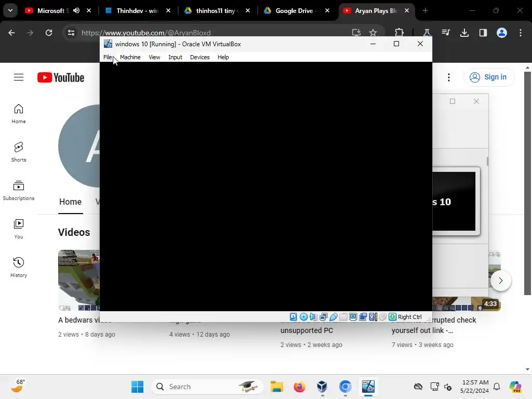Switch to the Google Drive tab
The height and width of the screenshot is (399, 532).
296,11
